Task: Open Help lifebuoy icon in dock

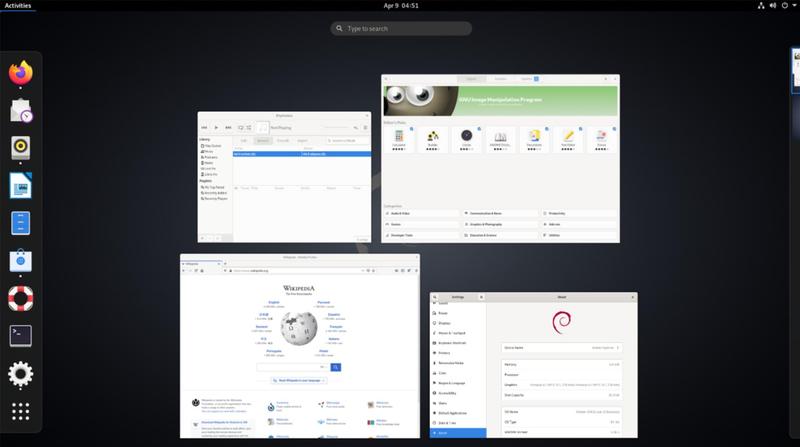Action: pyautogui.click(x=20, y=298)
